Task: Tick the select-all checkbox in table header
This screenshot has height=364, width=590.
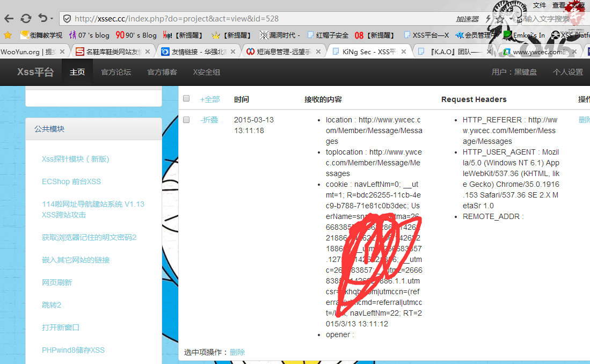Action: tap(186, 98)
